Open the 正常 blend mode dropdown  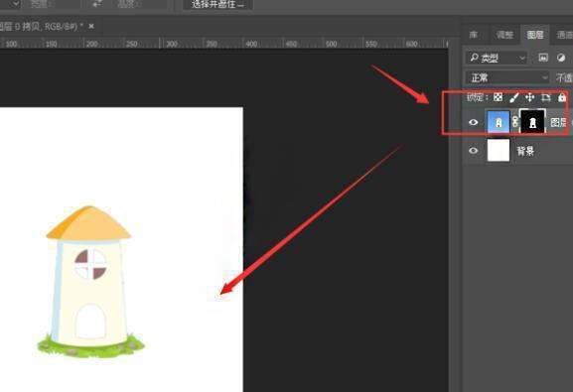coord(507,77)
